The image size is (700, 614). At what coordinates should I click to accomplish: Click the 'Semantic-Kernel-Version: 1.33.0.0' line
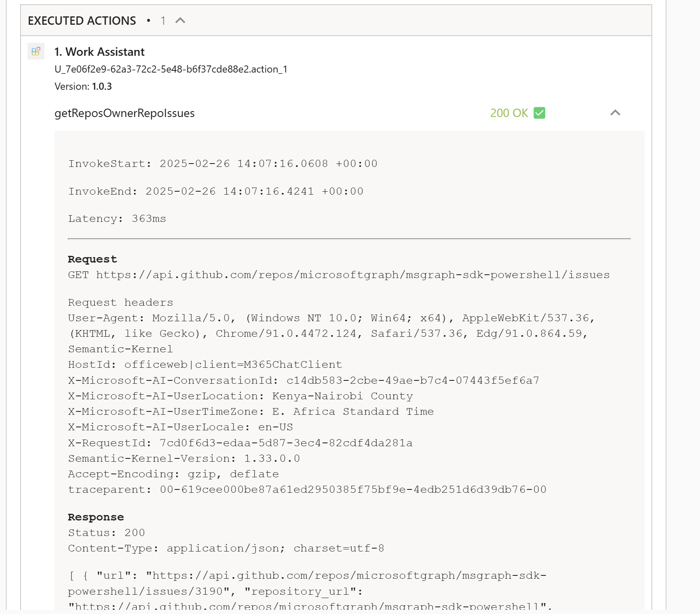[184, 458]
